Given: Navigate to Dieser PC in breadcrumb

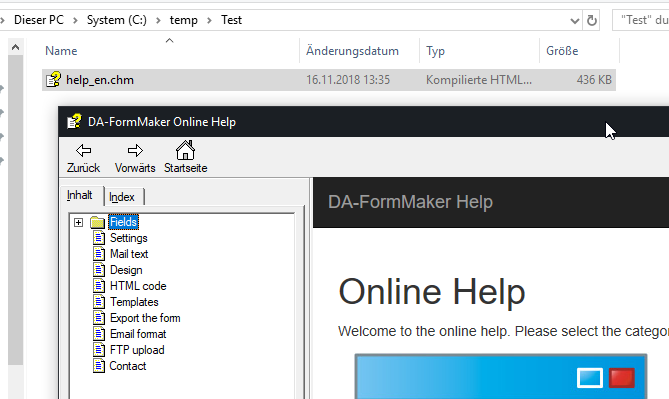Looking at the screenshot, I should [x=39, y=20].
